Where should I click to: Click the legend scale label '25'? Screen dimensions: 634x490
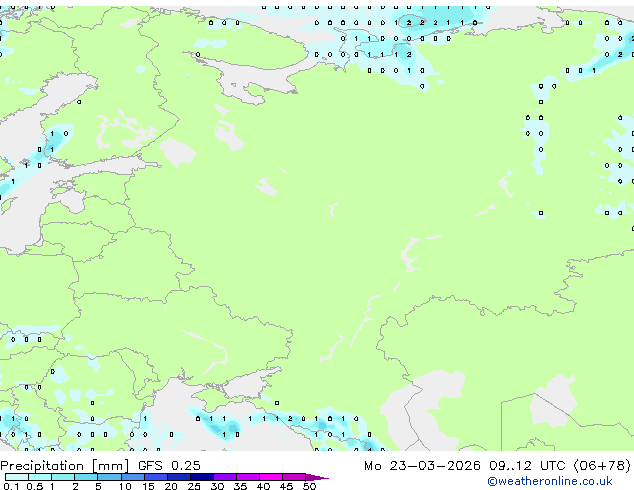(194, 486)
